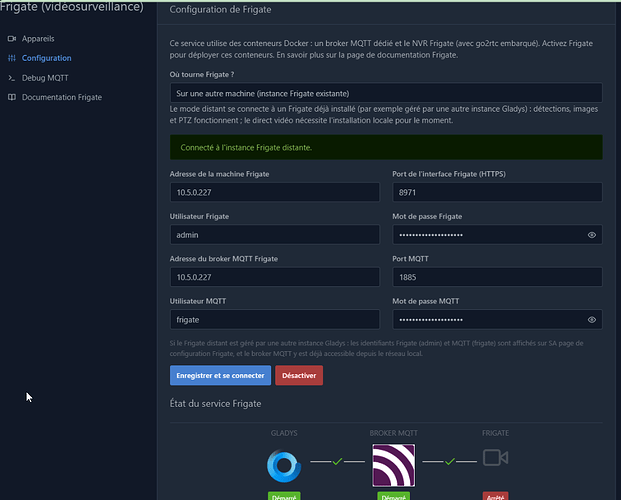Click the check mark between Broker and Frigate
Viewport: 621px width, 500px height.
tap(450, 461)
